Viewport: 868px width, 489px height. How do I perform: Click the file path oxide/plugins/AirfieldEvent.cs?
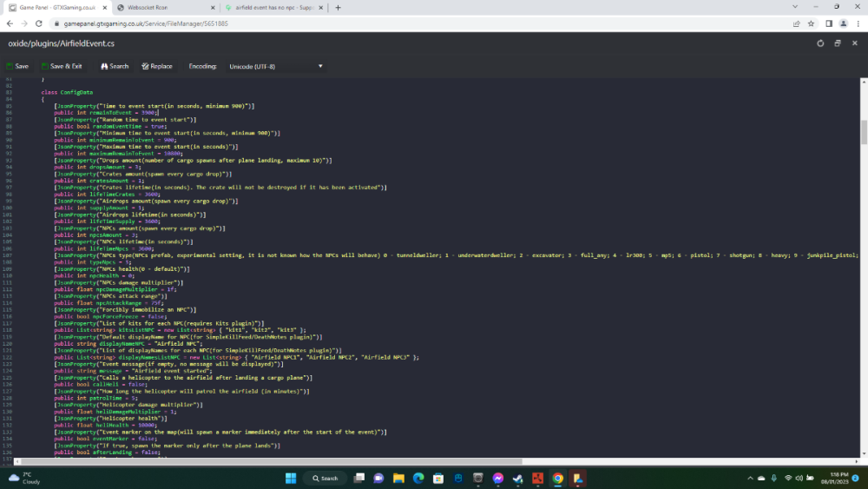point(62,43)
